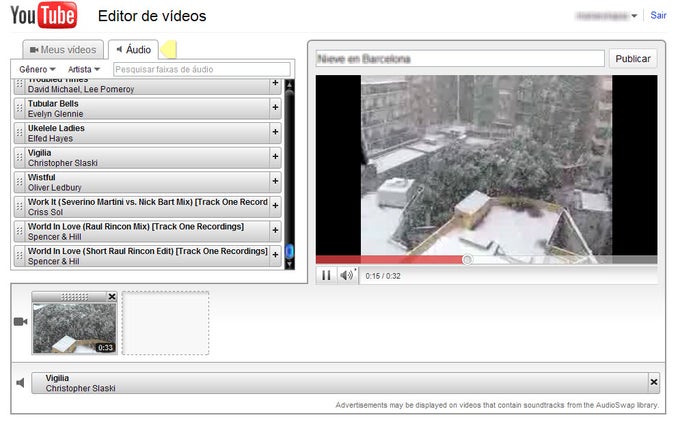Grab the drag handle of Wistful row
Image resolution: width=680 pixels, height=422 pixels.
(19, 182)
